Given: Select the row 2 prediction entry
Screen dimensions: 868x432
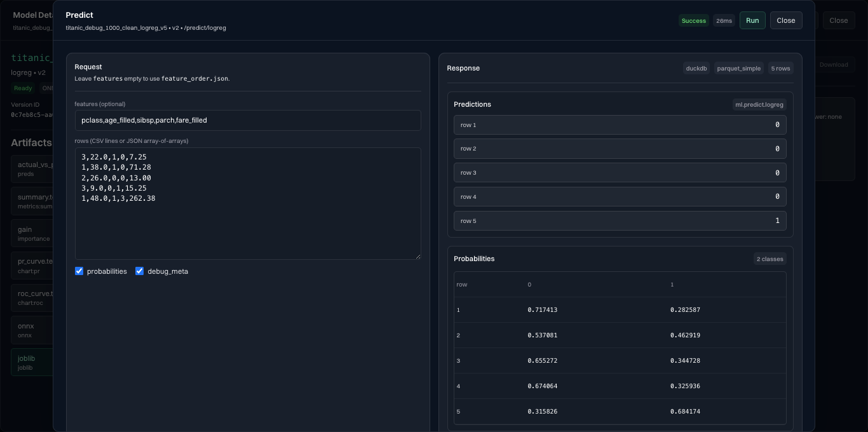Looking at the screenshot, I should pos(620,149).
